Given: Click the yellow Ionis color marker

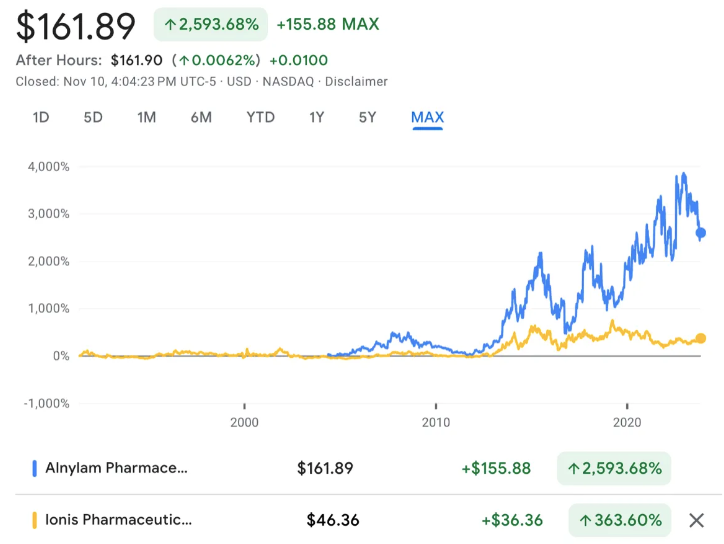Looking at the screenshot, I should (35, 520).
